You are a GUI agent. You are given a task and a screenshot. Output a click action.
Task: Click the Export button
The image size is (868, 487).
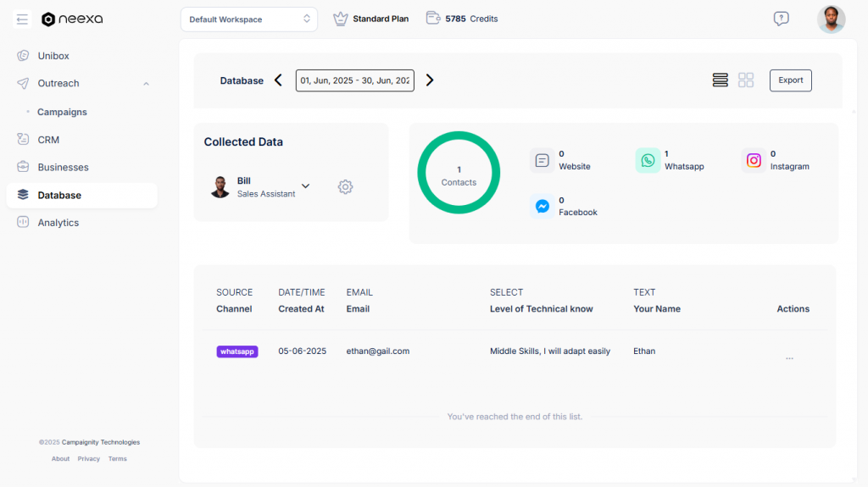tap(790, 80)
